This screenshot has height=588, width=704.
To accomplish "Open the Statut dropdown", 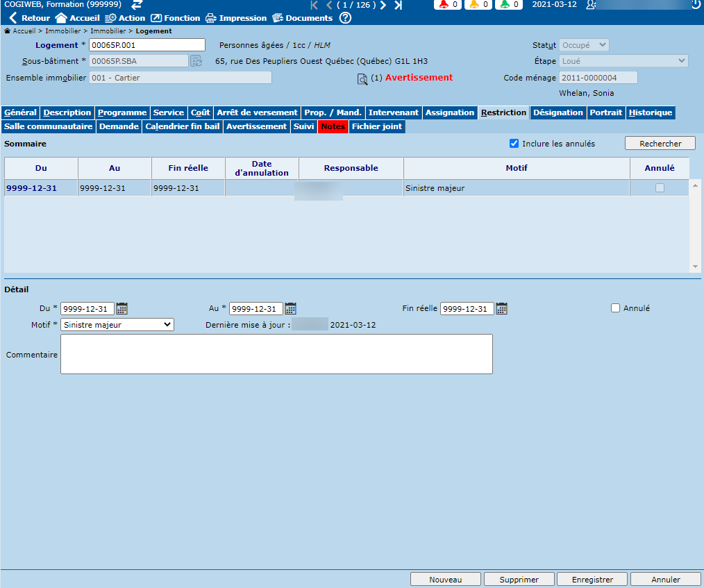I will pyautogui.click(x=584, y=45).
